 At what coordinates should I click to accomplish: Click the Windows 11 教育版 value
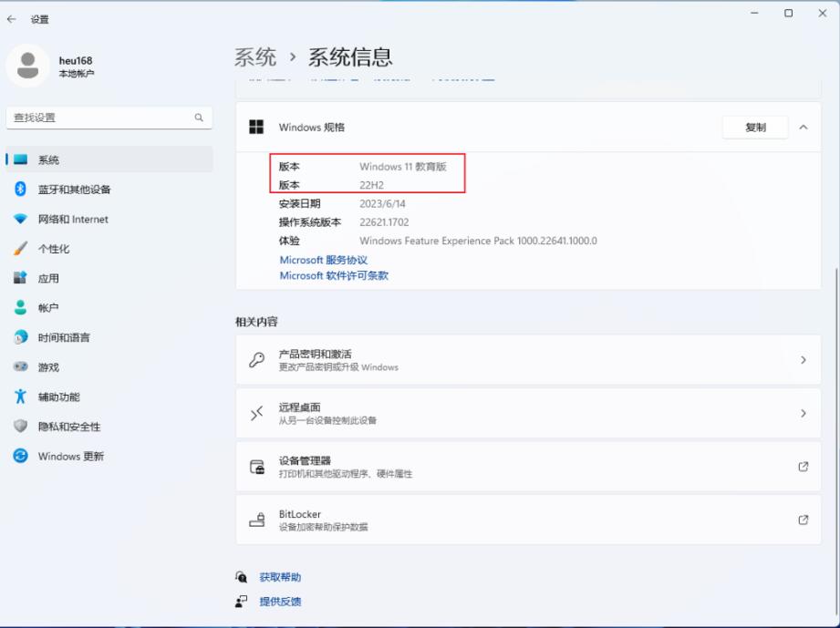[403, 167]
